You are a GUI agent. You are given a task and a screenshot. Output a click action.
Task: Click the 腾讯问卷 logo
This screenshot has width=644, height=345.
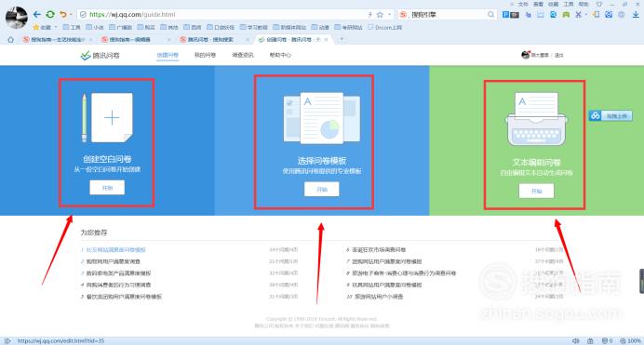100,56
